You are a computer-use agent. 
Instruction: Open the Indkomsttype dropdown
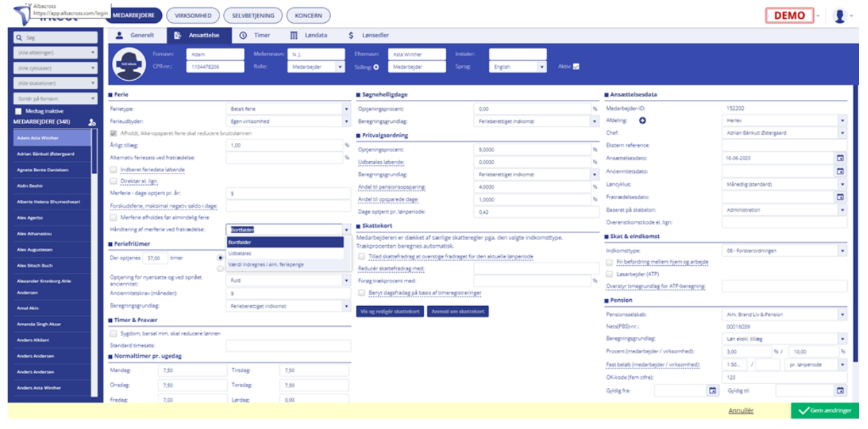click(x=785, y=250)
